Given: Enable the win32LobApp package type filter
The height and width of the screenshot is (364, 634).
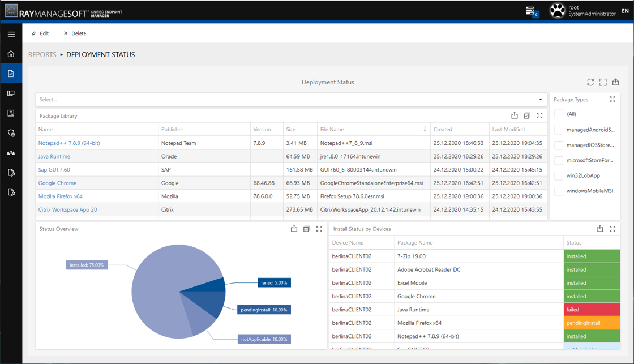Looking at the screenshot, I should pyautogui.click(x=558, y=175).
